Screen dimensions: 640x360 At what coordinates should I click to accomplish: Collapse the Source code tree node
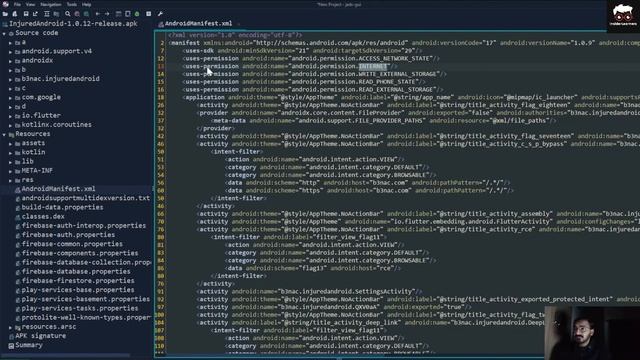pos(4,33)
